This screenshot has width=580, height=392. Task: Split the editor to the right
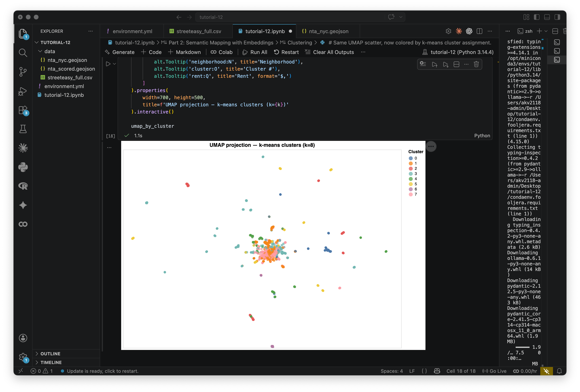[x=479, y=31]
